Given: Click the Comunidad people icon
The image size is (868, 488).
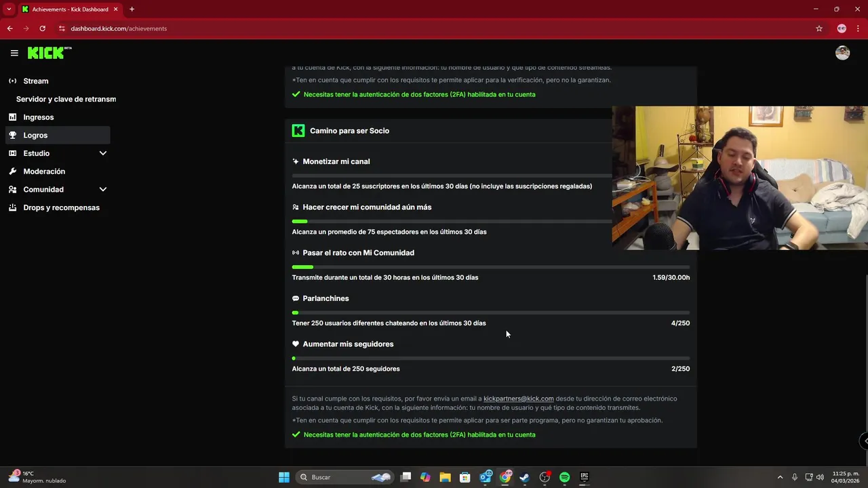Looking at the screenshot, I should [12, 190].
